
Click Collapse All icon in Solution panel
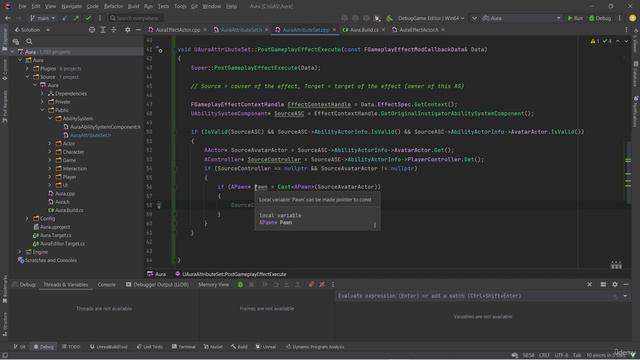click(114, 30)
